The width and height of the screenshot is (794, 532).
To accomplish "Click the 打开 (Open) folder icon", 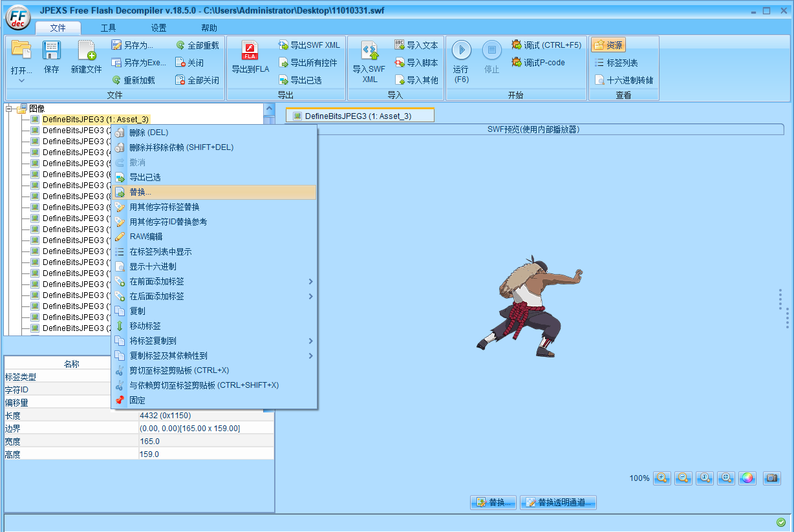I will pos(21,50).
